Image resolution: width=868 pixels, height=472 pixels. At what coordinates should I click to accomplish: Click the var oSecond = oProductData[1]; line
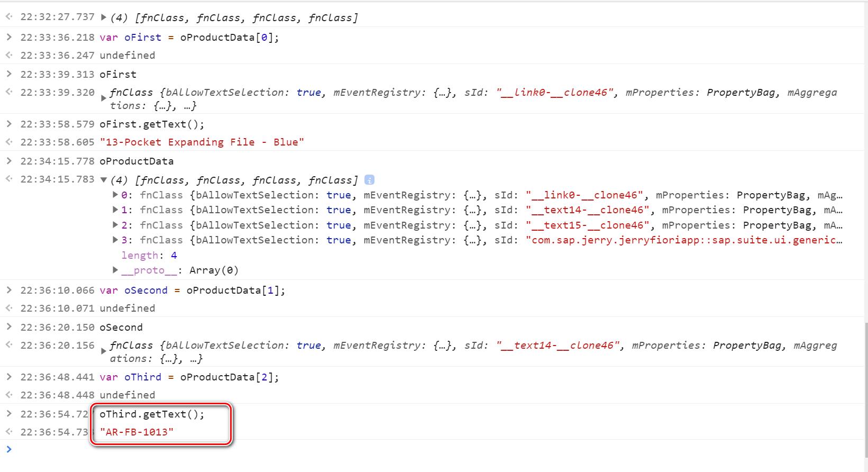tap(193, 290)
